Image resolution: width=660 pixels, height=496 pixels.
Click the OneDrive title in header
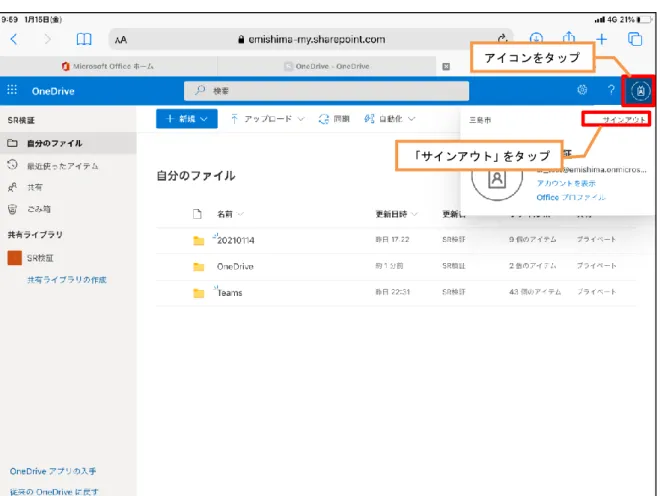tap(53, 91)
